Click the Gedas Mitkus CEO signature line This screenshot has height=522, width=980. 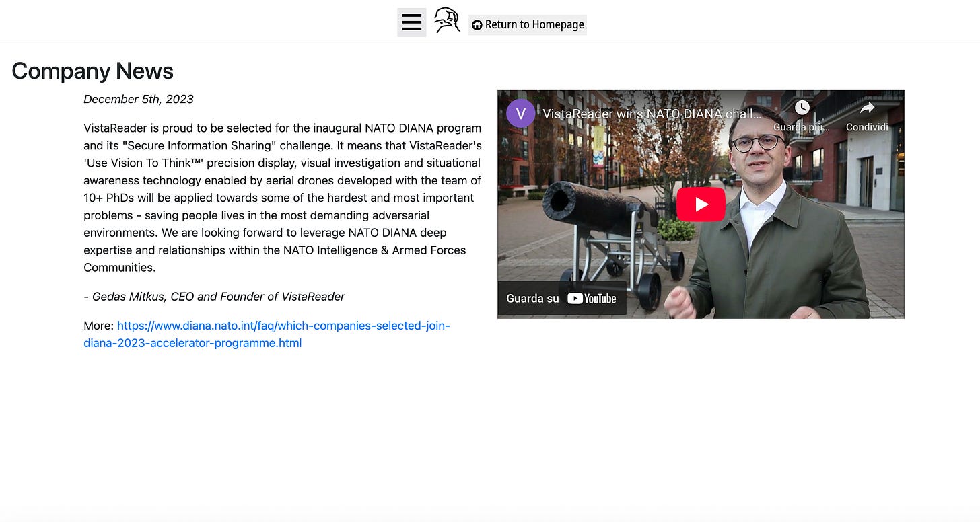[x=215, y=297]
